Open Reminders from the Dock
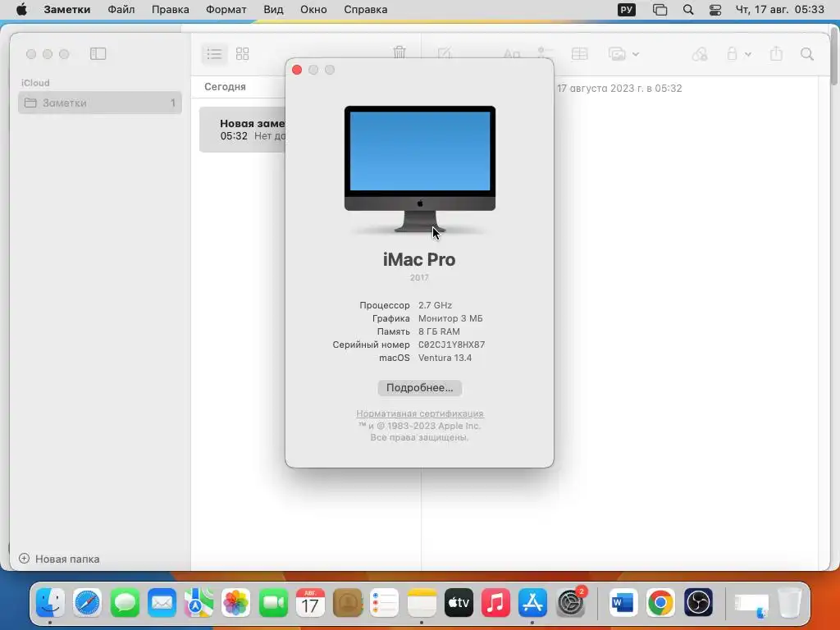 pos(385,603)
